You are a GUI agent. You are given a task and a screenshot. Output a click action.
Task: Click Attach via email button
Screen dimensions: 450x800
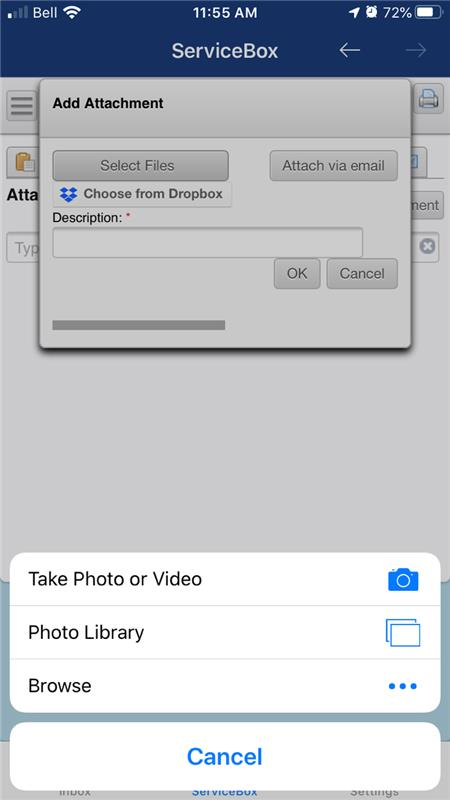click(x=334, y=166)
